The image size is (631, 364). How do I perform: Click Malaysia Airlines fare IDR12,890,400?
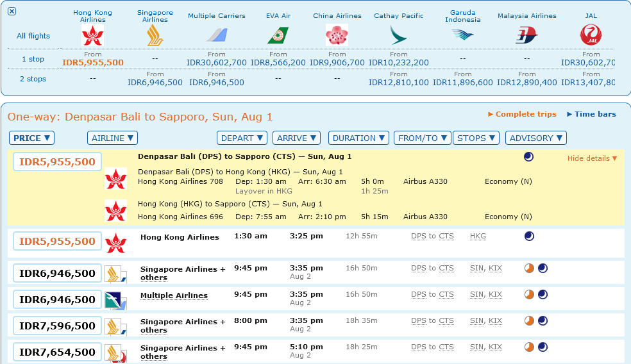point(526,83)
